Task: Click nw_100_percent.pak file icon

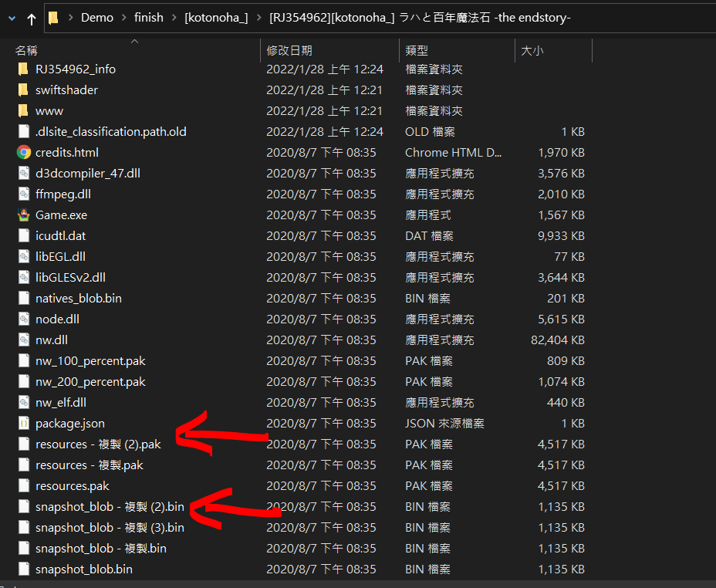Action: (24, 360)
